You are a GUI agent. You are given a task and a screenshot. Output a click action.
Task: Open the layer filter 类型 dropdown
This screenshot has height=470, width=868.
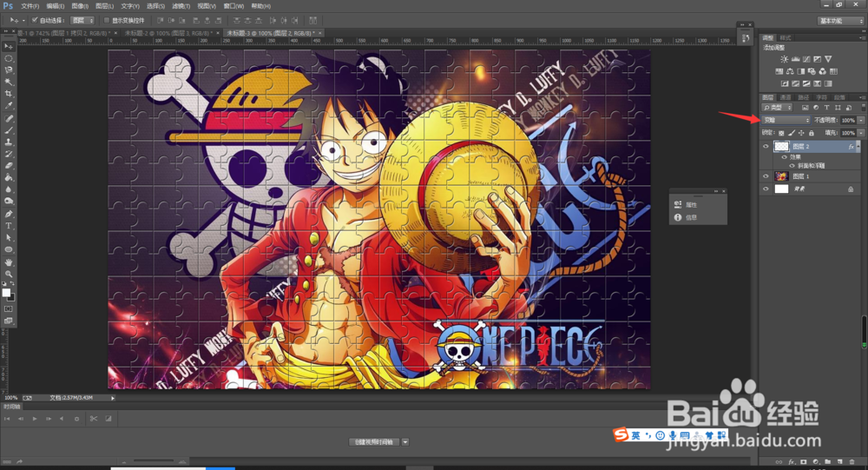(x=777, y=108)
